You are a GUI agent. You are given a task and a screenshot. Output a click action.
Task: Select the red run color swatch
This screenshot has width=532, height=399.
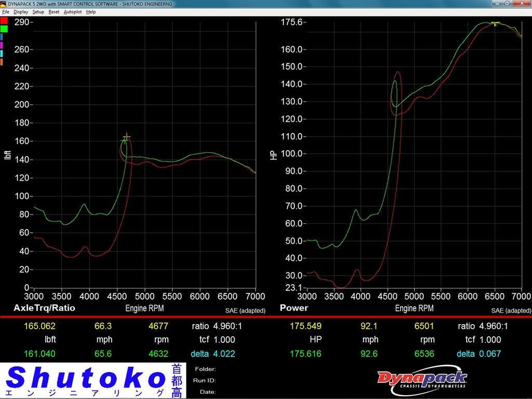pos(4,21)
